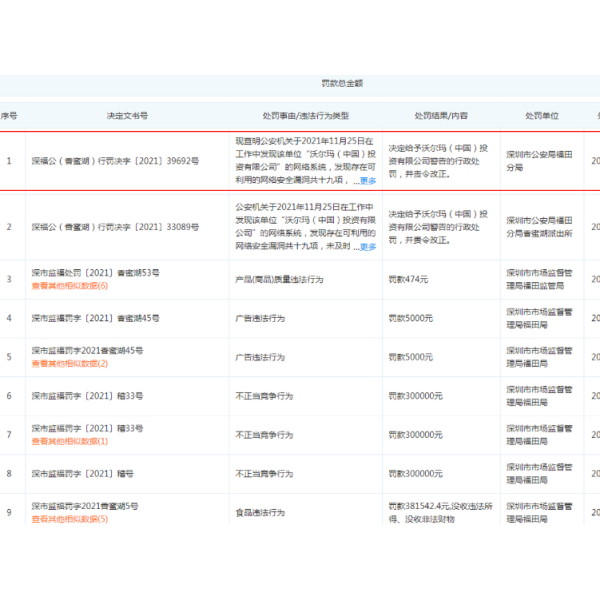Image resolution: width=600 pixels, height=600 pixels.
Task: Select serial number "5" cell
Action: (x=9, y=357)
